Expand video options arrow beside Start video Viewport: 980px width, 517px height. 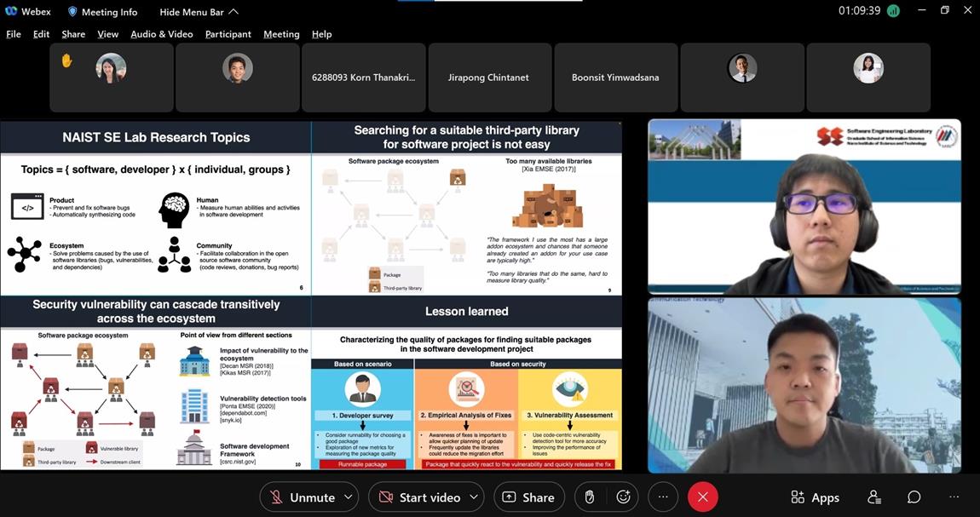(x=474, y=497)
